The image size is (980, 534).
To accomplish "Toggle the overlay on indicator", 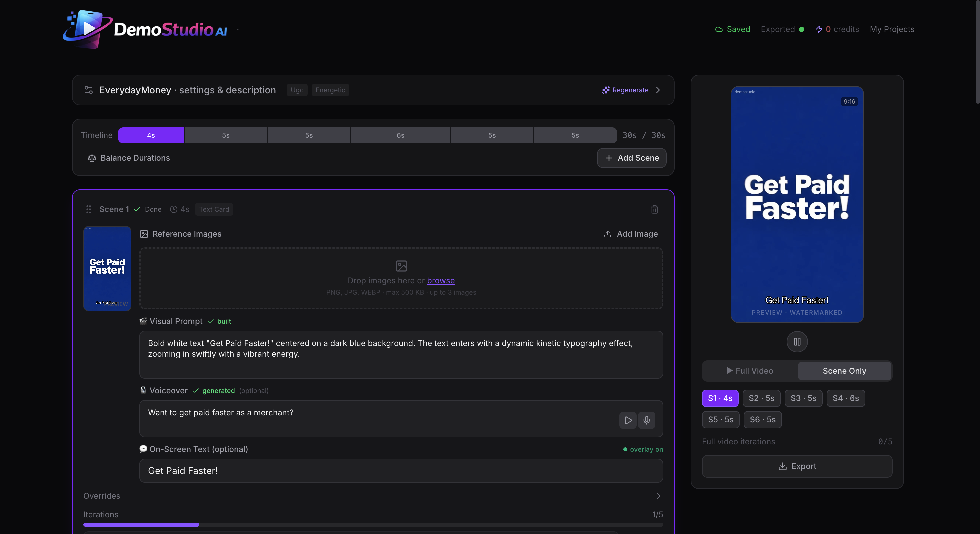I will (x=643, y=449).
